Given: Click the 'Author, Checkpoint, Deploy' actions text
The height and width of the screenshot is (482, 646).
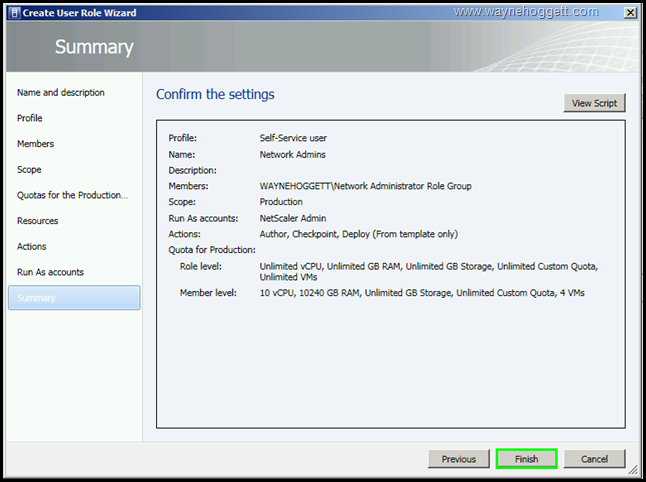Looking at the screenshot, I should [x=358, y=234].
